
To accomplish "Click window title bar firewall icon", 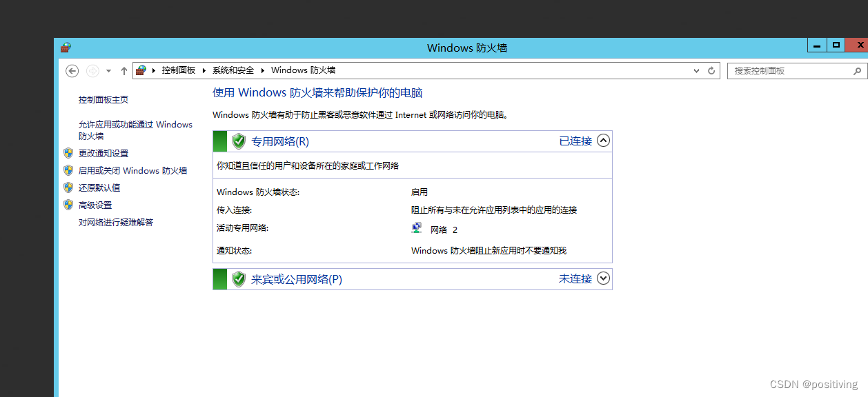I will pyautogui.click(x=66, y=48).
